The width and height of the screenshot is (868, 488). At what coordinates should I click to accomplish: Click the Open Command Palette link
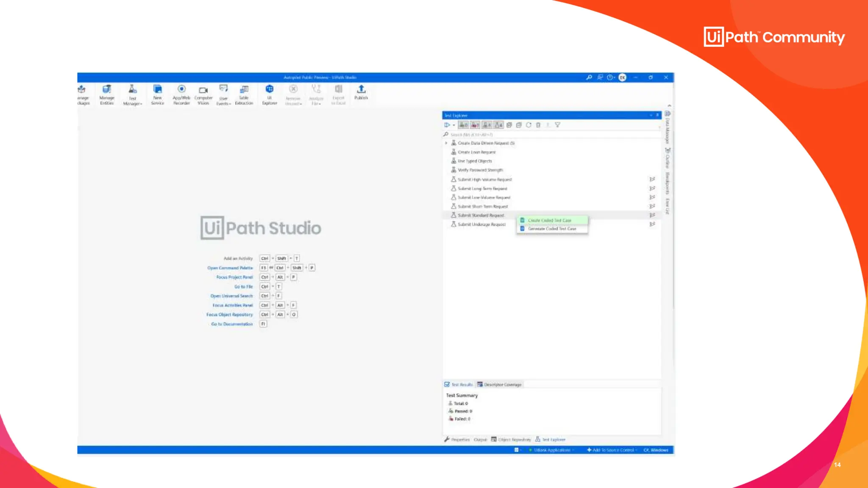tap(230, 268)
